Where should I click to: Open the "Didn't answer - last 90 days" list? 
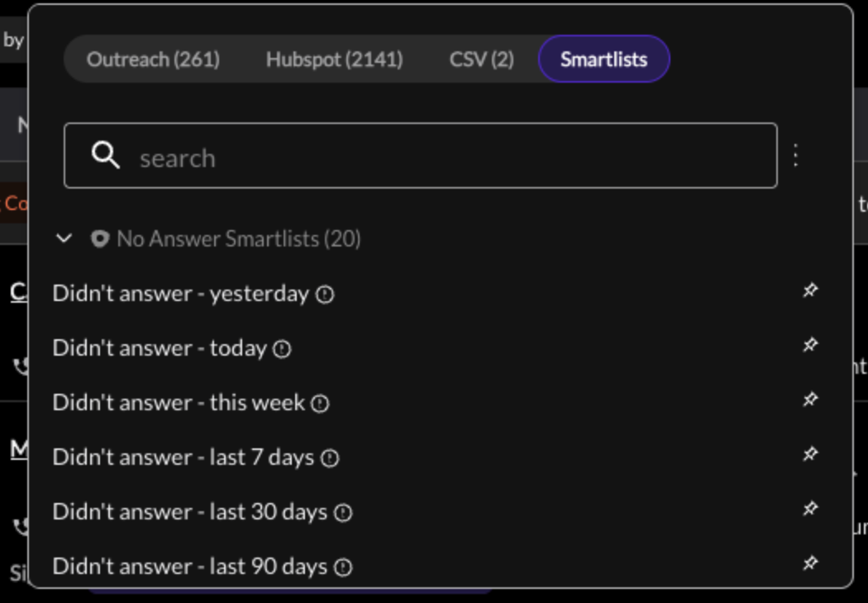[x=190, y=567]
